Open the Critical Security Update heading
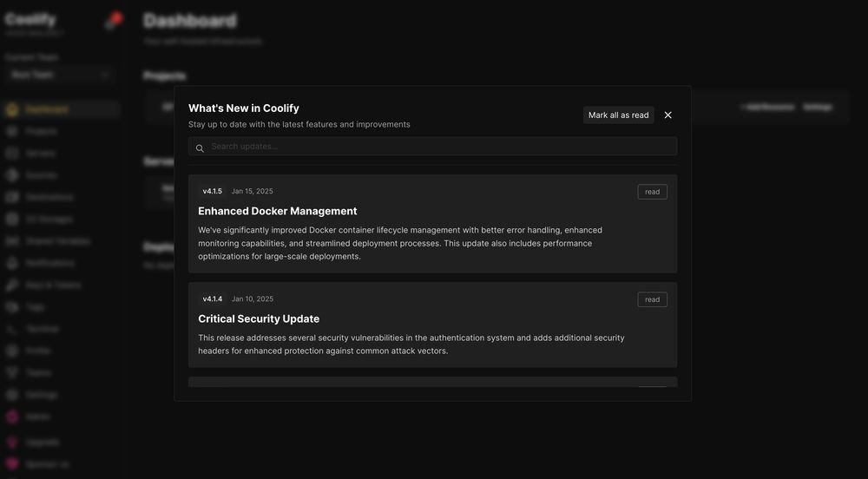The height and width of the screenshot is (479, 868). 259,319
